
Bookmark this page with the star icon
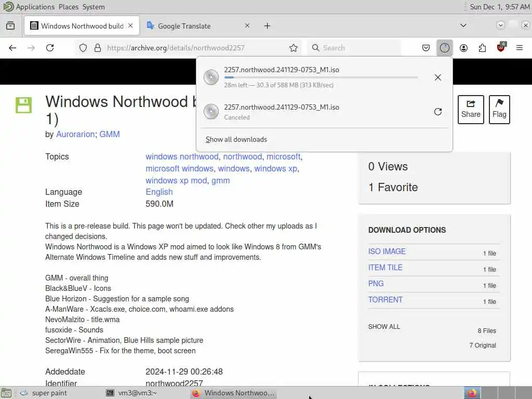click(x=294, y=48)
